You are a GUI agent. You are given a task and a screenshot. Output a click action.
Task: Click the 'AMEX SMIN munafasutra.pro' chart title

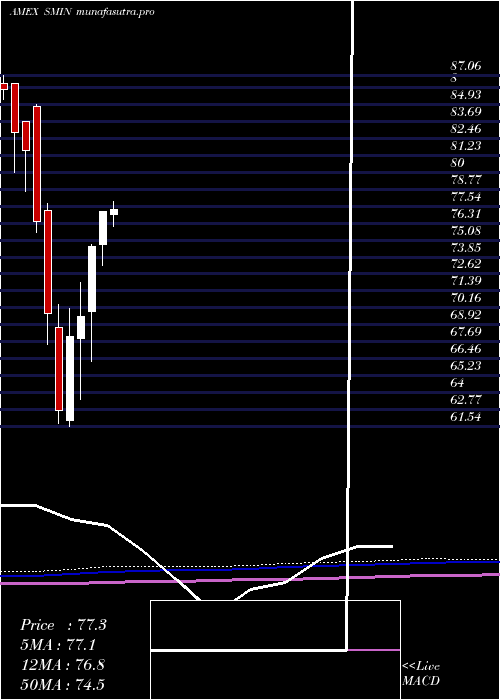tap(82, 12)
